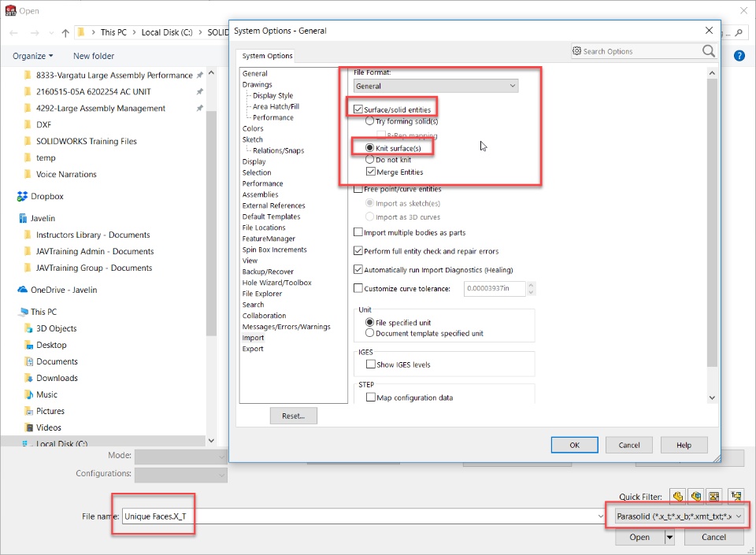Go up one folder level arrow
Screen dimensions: 756x555
tap(65, 33)
